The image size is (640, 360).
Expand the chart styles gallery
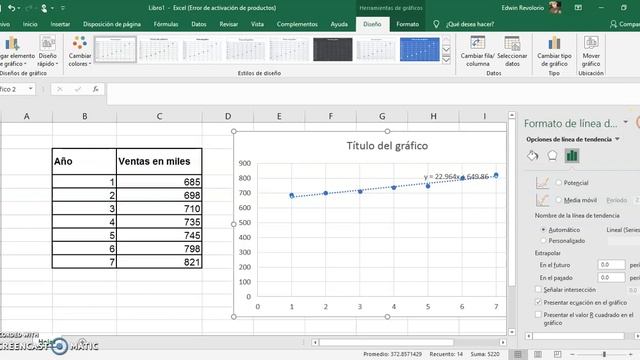pyautogui.click(x=446, y=60)
